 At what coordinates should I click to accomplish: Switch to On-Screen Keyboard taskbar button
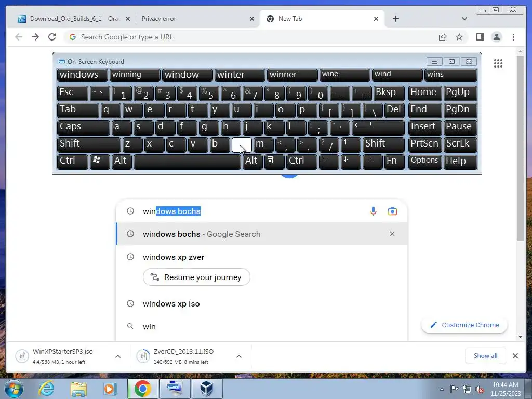tap(175, 389)
